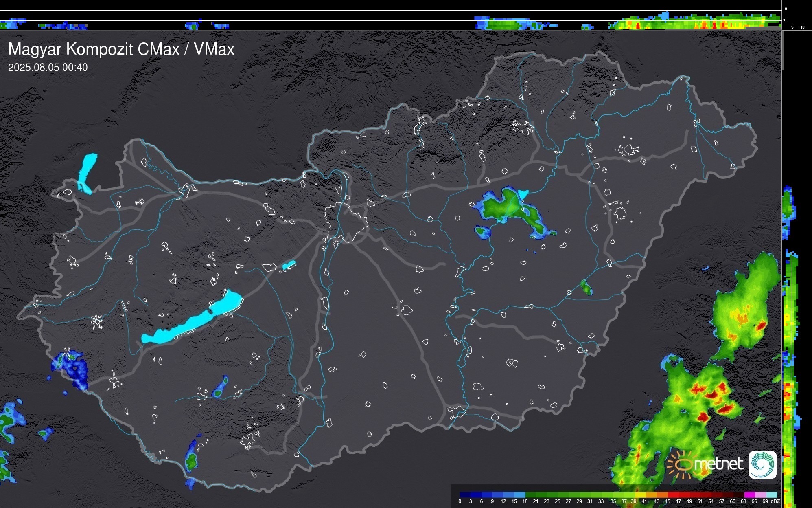Click the metnet logo text

(x=718, y=464)
